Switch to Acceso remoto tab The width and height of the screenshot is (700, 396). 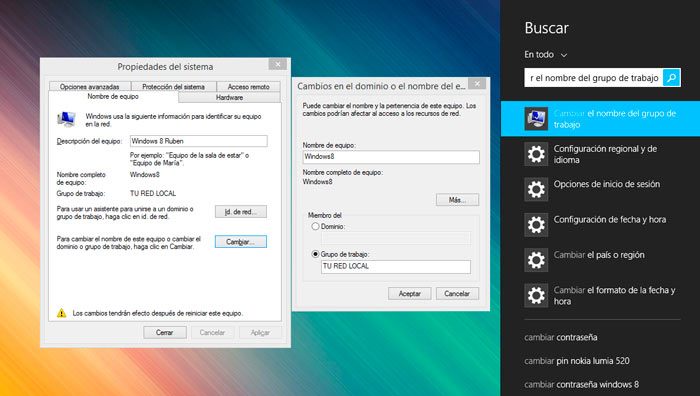click(x=249, y=87)
